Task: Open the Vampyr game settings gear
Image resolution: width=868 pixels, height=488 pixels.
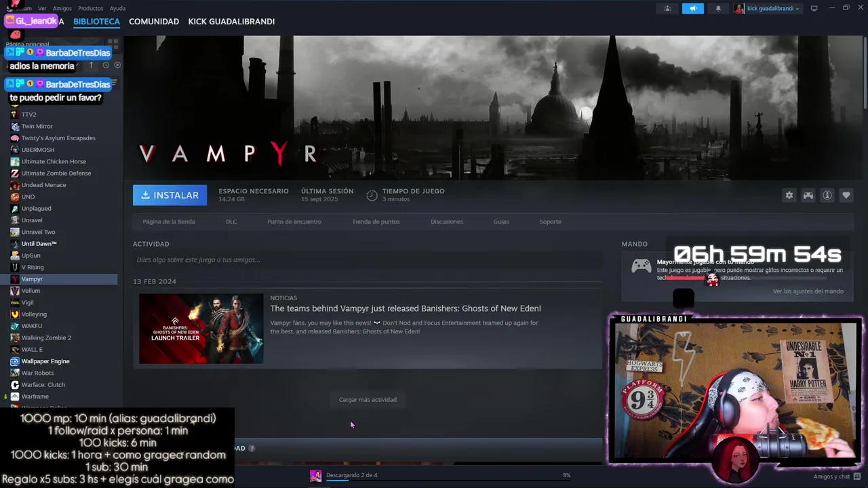Action: click(x=789, y=195)
